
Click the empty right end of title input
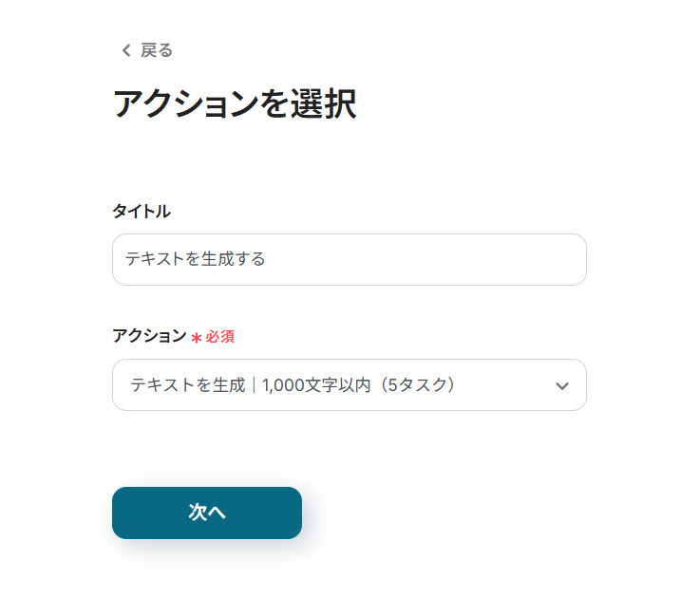point(532,259)
